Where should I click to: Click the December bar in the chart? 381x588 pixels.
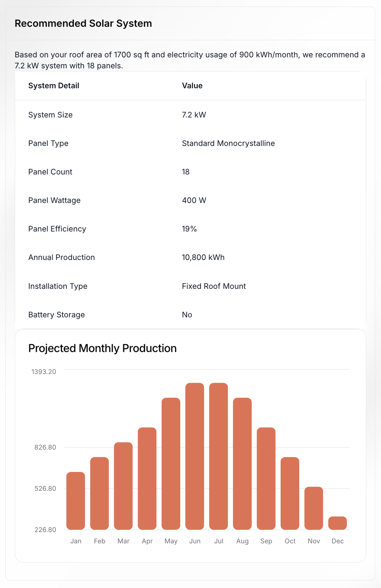coord(337,523)
